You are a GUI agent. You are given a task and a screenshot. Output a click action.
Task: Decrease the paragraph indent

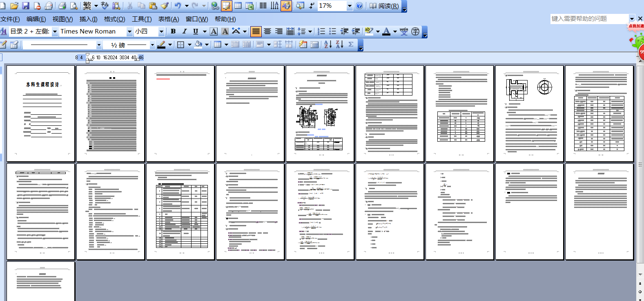344,31
